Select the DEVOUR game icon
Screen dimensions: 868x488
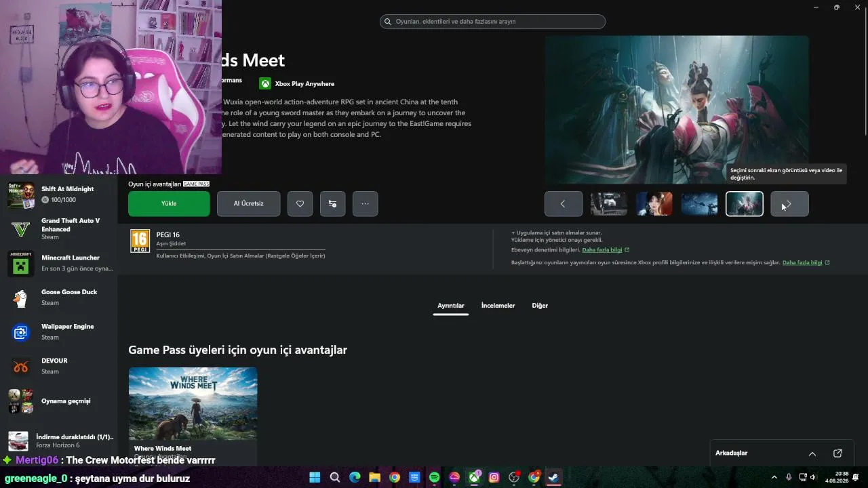(21, 367)
